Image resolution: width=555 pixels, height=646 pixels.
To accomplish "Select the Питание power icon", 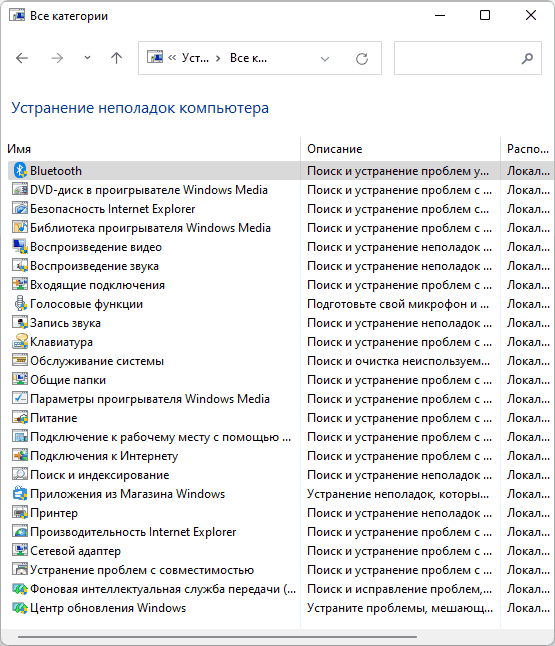I will (x=20, y=418).
